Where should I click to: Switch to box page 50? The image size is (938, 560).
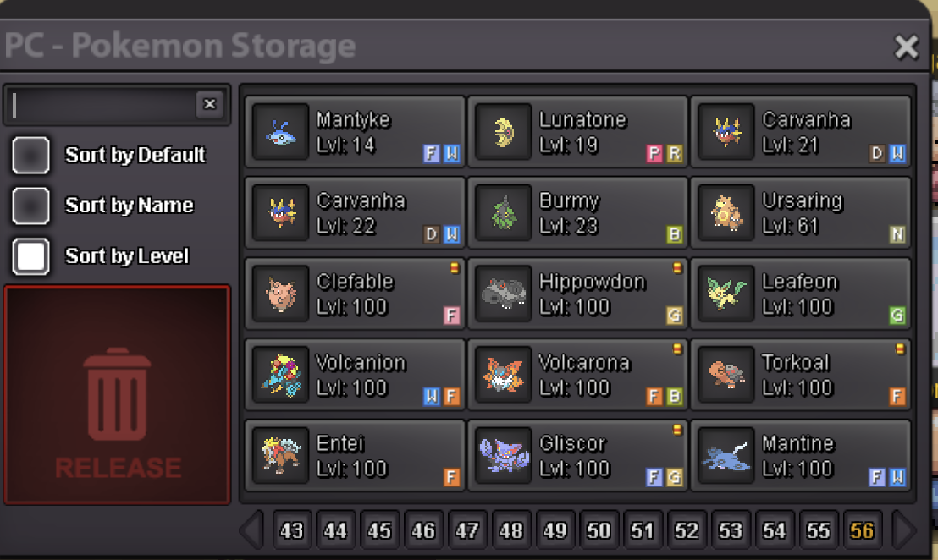click(x=599, y=530)
